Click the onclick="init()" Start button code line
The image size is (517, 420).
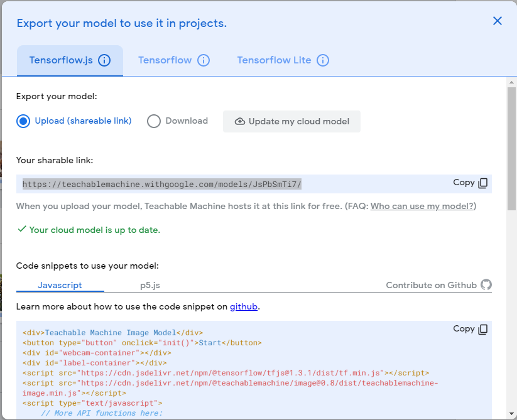(142, 343)
